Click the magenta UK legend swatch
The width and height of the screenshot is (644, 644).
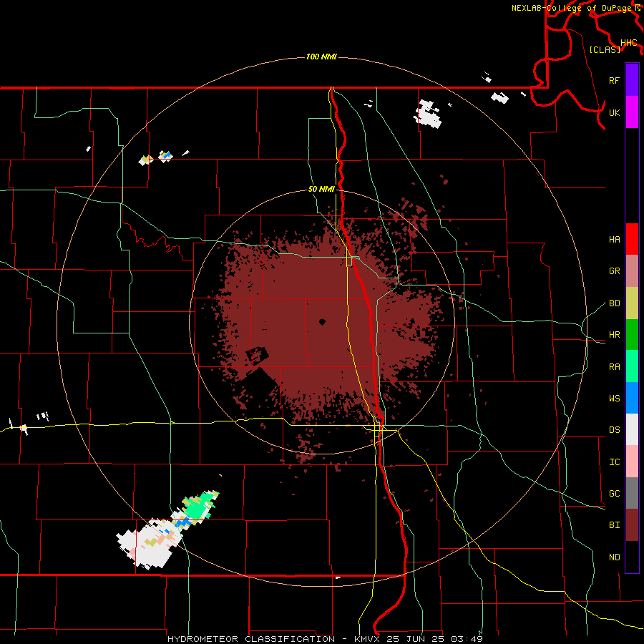(632, 112)
